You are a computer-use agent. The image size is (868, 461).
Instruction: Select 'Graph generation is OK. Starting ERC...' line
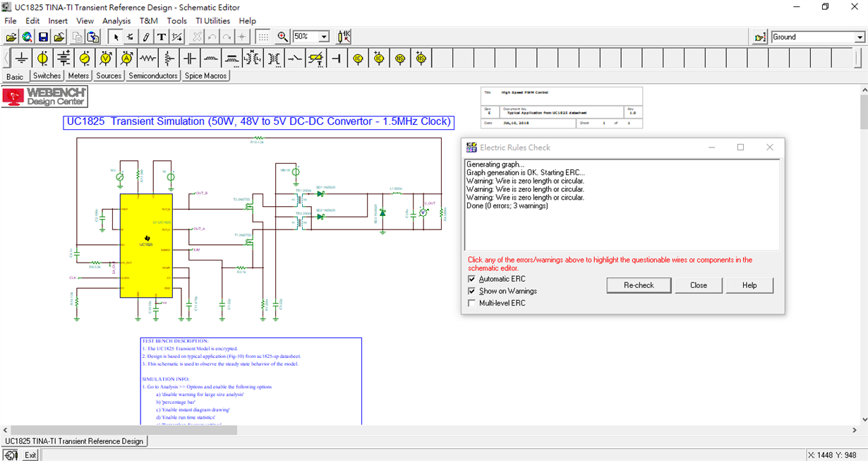pos(525,172)
